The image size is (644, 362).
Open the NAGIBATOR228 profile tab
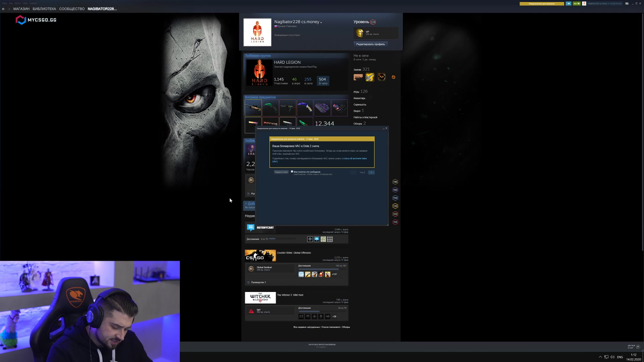[102, 9]
